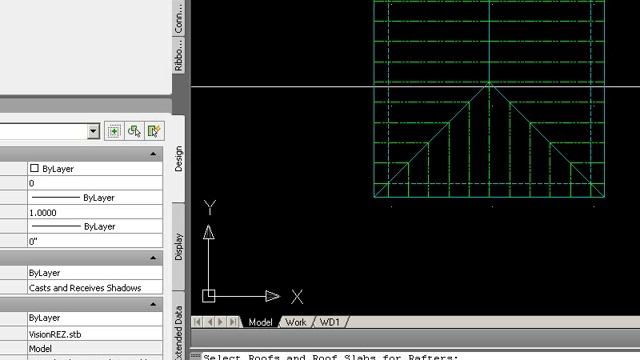Image resolution: width=640 pixels, height=360 pixels.
Task: Switch to the Work layout tab
Action: 296,322
